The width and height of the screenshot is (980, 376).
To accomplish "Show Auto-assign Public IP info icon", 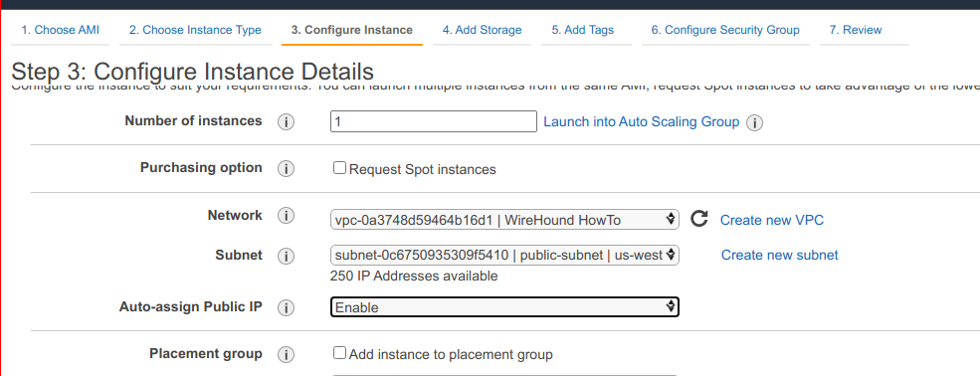I will point(286,308).
